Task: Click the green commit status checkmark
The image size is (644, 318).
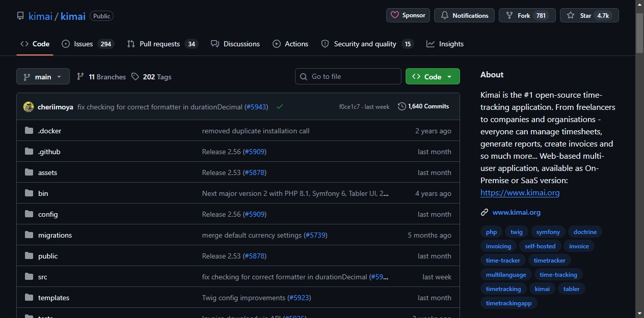Action: (280, 107)
